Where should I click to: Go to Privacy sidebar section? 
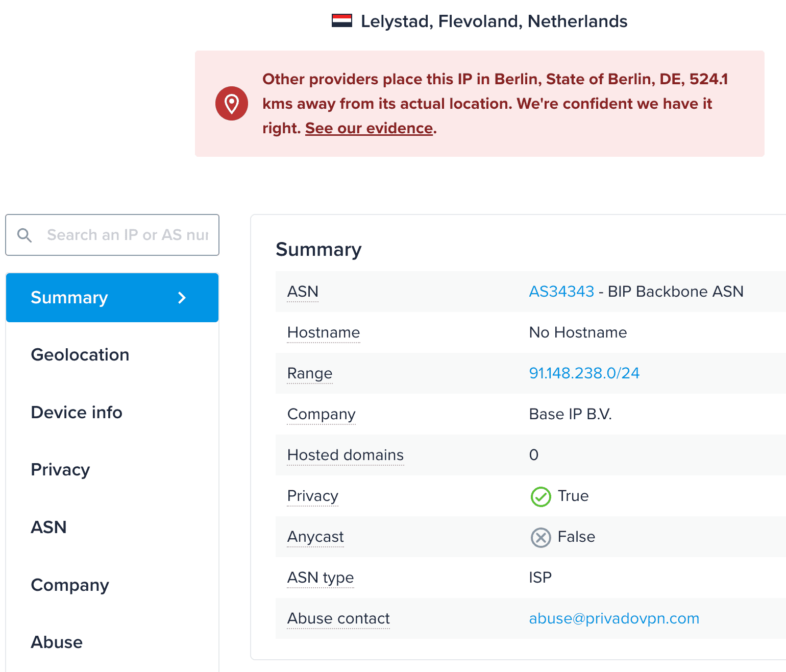60,470
